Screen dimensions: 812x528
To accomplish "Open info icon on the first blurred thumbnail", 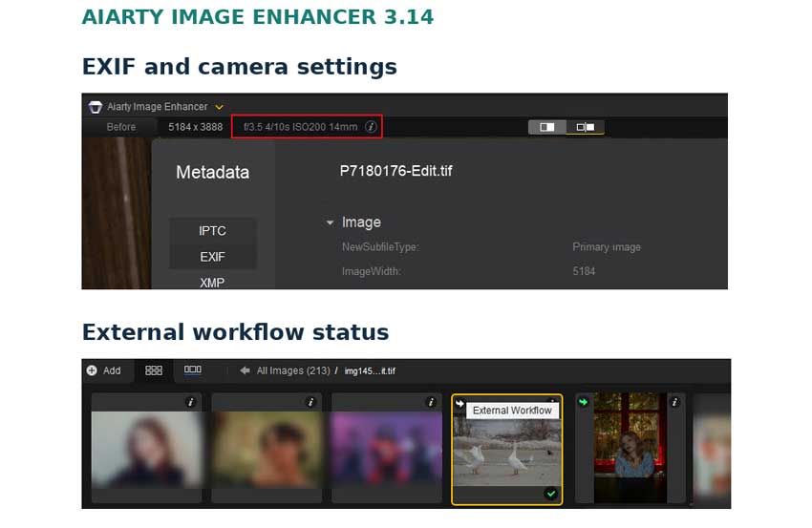I will click(x=190, y=402).
